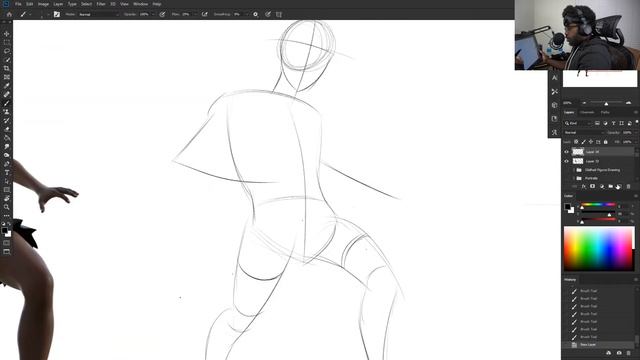Create a new snapshot in the History panel
Viewport: 640px width, 360px height.
coord(619,353)
